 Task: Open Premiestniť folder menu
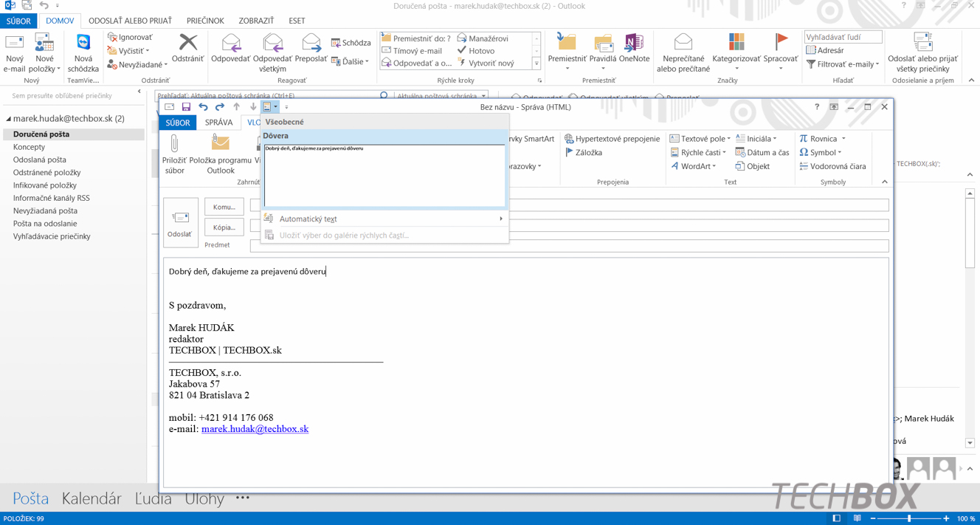coord(567,52)
